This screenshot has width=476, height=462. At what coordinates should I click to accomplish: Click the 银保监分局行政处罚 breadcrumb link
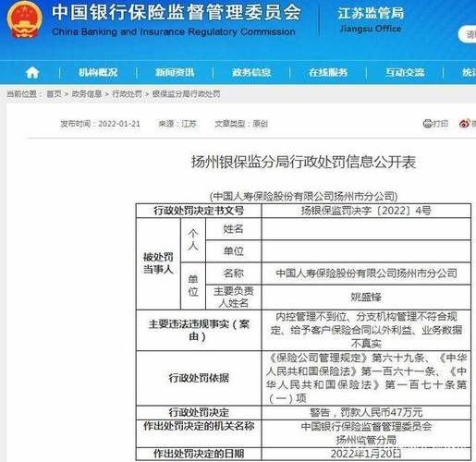pos(187,93)
